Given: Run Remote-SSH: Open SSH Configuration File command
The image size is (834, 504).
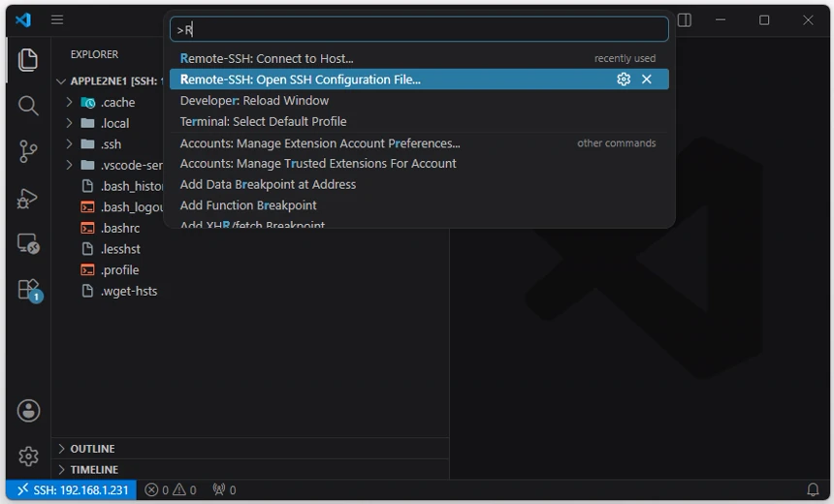Looking at the screenshot, I should coord(419,79).
